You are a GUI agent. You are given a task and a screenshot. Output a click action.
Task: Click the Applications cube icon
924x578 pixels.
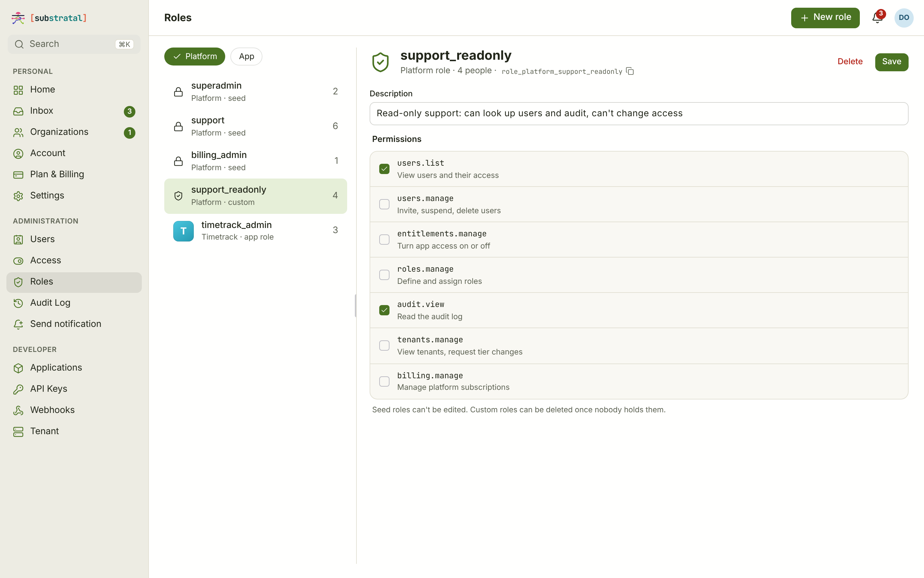coord(18,368)
